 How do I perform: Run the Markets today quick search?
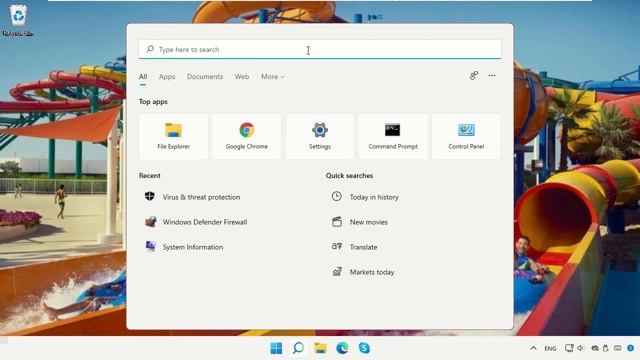pyautogui.click(x=363, y=272)
